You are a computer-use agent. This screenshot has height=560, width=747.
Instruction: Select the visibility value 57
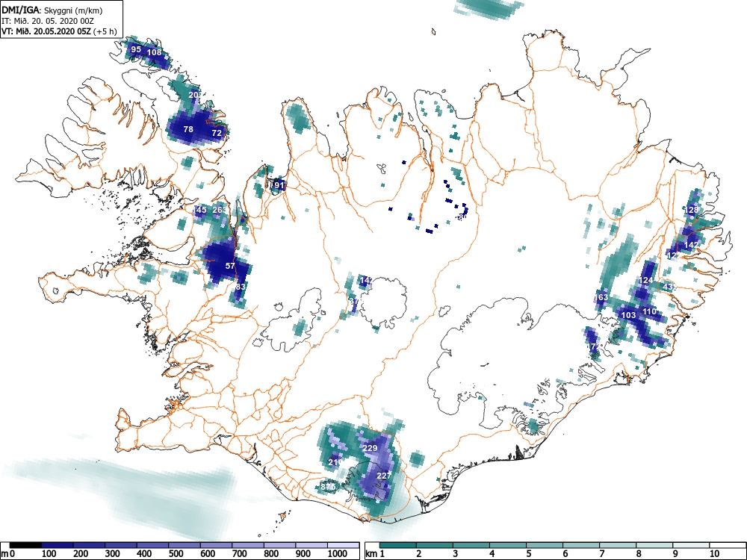pyautogui.click(x=230, y=266)
